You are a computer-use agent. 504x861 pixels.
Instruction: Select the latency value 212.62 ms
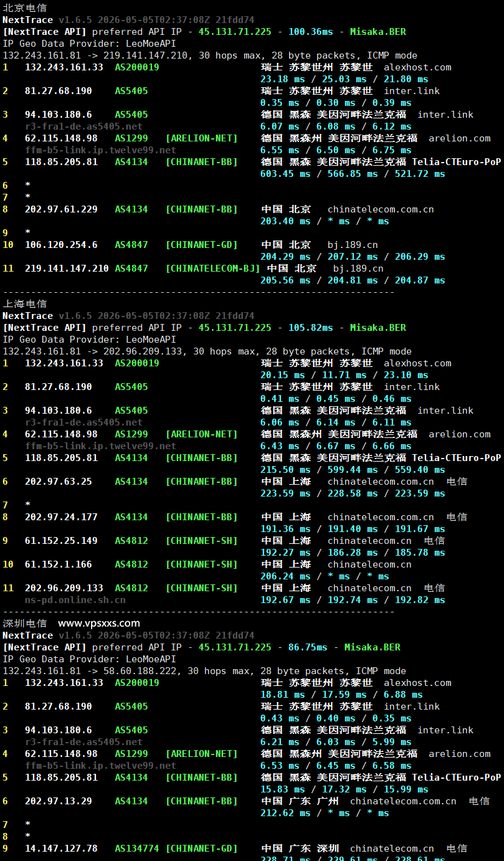pos(285,813)
